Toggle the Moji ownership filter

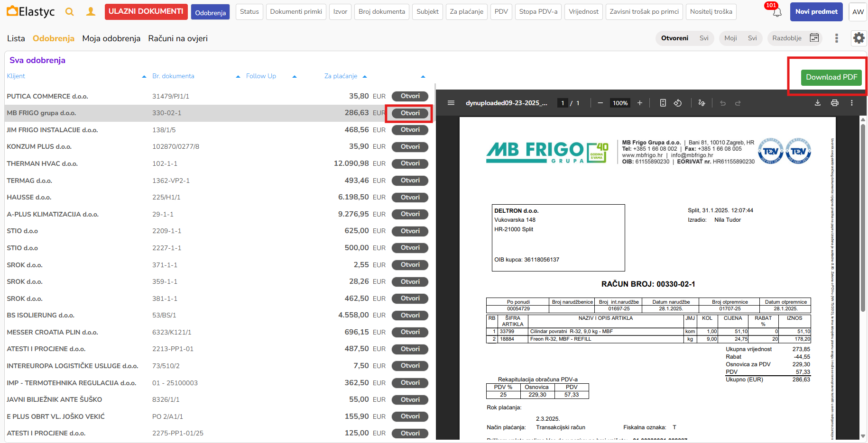pyautogui.click(x=730, y=38)
